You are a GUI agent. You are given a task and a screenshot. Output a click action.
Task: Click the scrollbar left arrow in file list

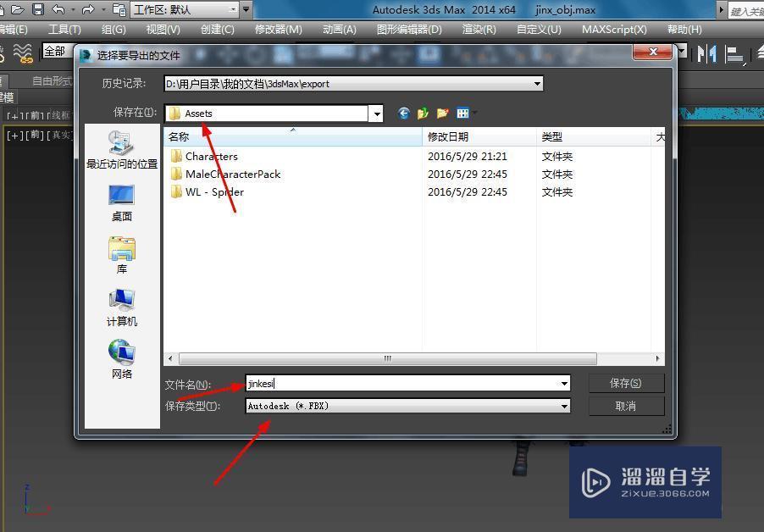point(170,358)
